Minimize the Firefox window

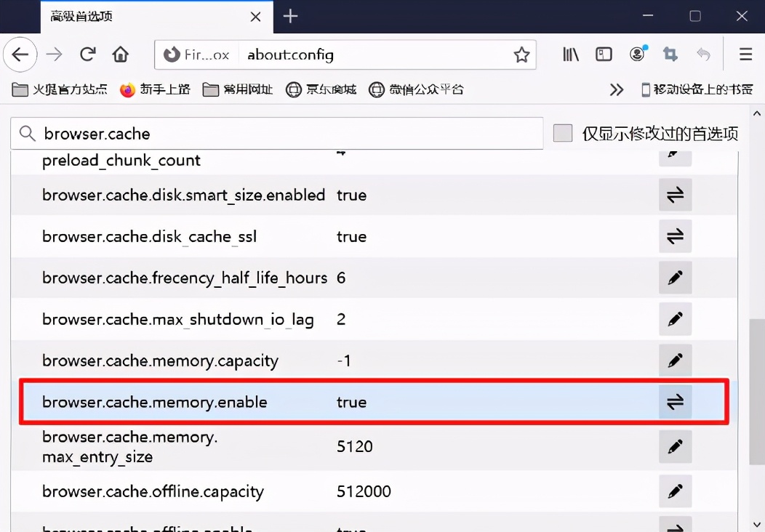[648, 16]
